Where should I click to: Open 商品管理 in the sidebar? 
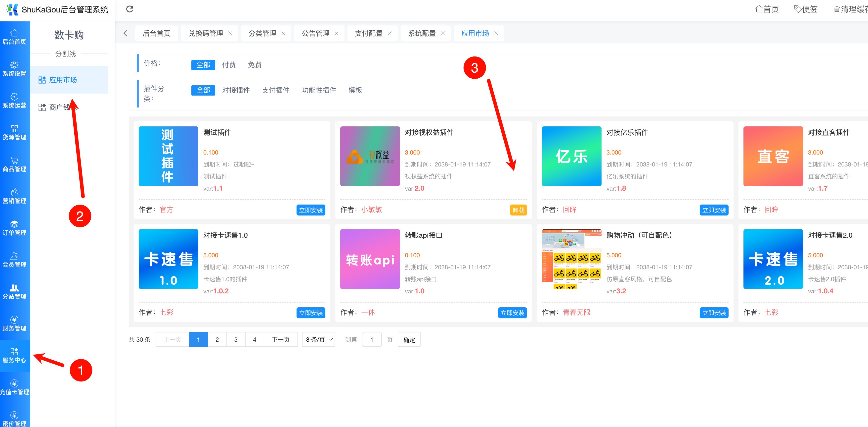[14, 164]
